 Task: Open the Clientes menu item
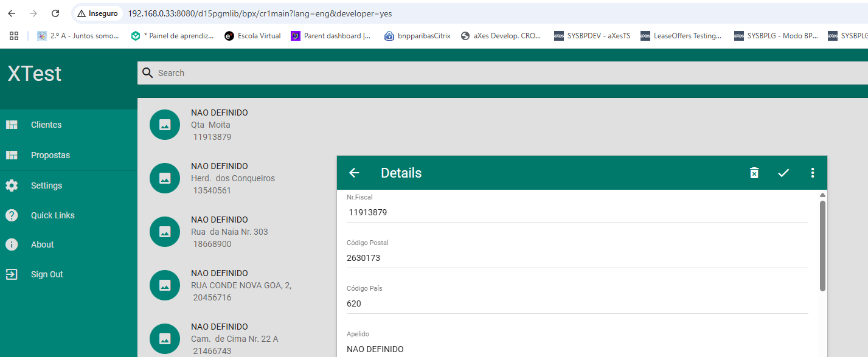click(46, 125)
